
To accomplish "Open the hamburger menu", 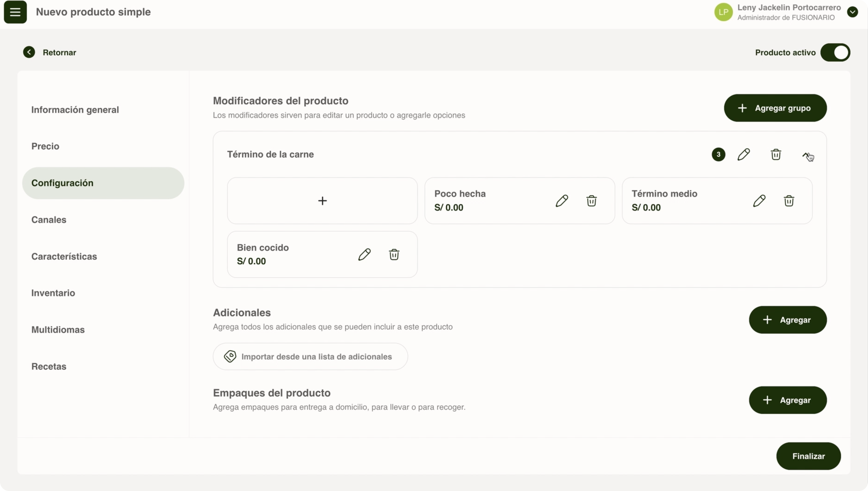I will (x=15, y=12).
